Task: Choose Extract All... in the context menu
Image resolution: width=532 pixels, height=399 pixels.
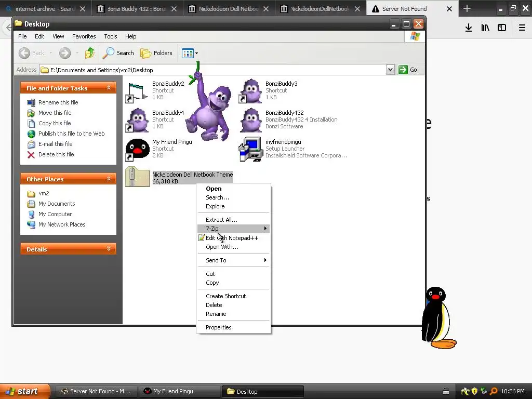Action: [x=233, y=220]
